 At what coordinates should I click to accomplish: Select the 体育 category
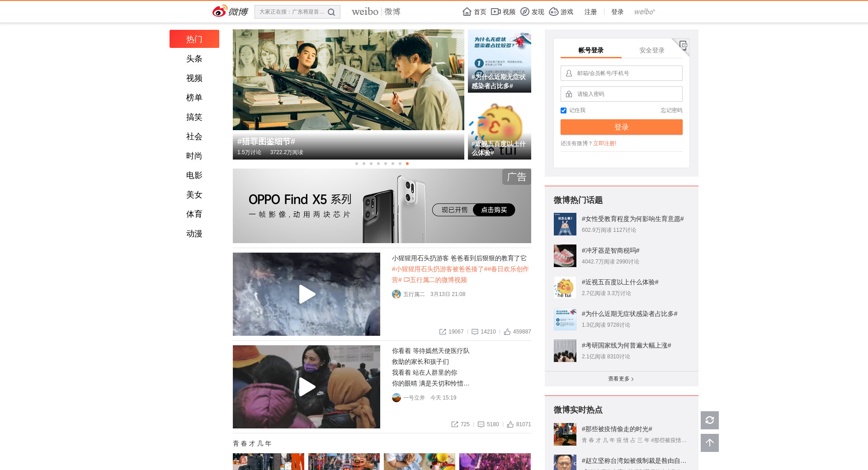194,214
